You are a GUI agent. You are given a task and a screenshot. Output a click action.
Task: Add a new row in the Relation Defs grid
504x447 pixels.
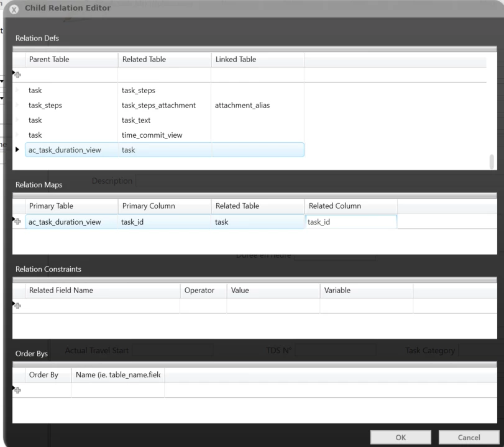[x=17, y=74]
